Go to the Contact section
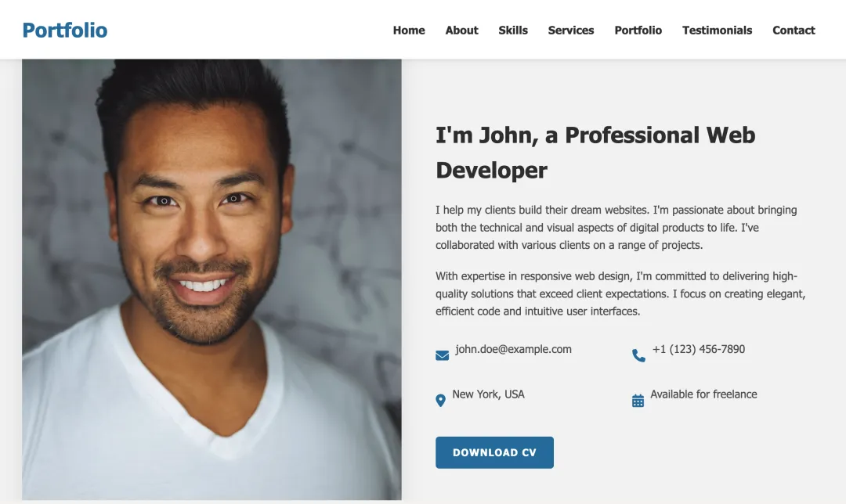This screenshot has width=846, height=504. 794,31
